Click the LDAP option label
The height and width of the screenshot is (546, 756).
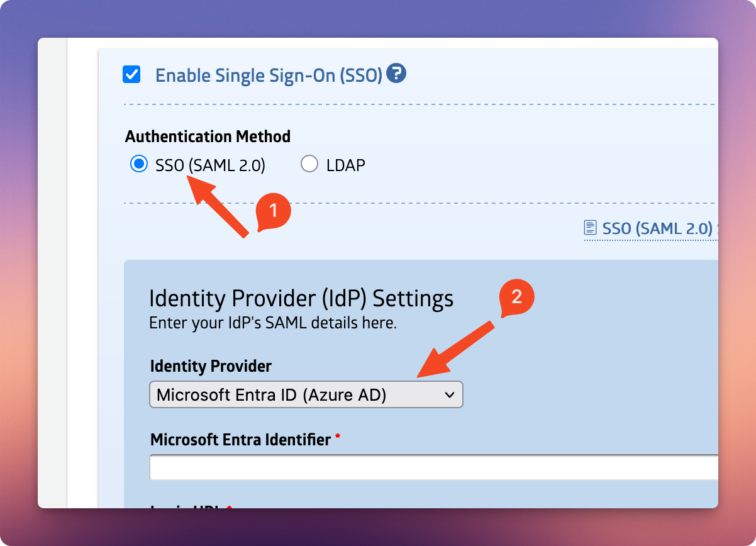click(x=346, y=165)
